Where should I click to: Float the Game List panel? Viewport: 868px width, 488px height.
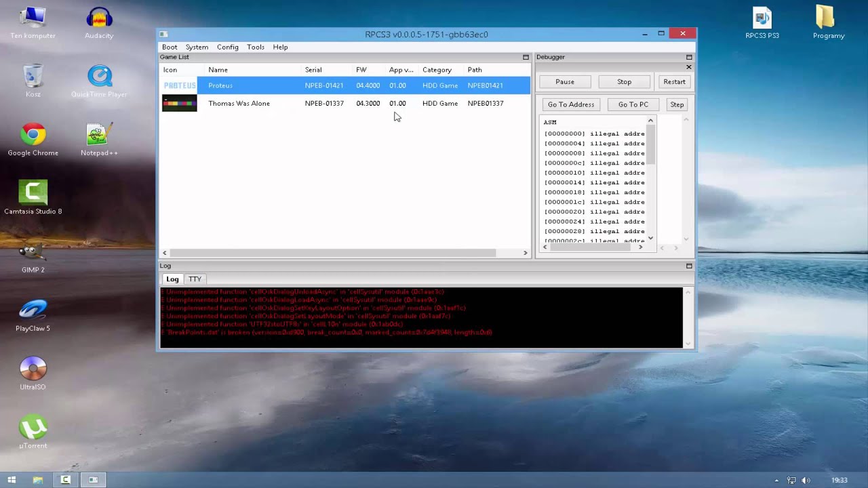coord(526,57)
